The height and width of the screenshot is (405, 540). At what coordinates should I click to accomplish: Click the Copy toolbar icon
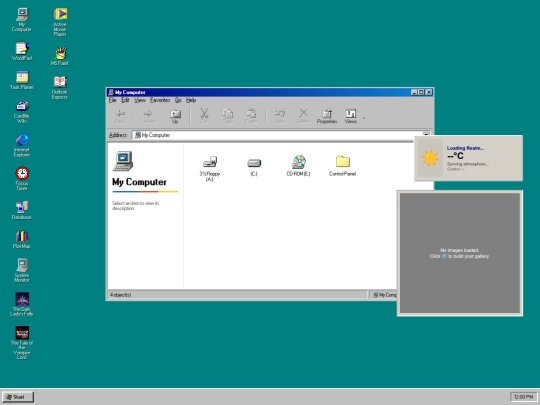click(x=227, y=116)
